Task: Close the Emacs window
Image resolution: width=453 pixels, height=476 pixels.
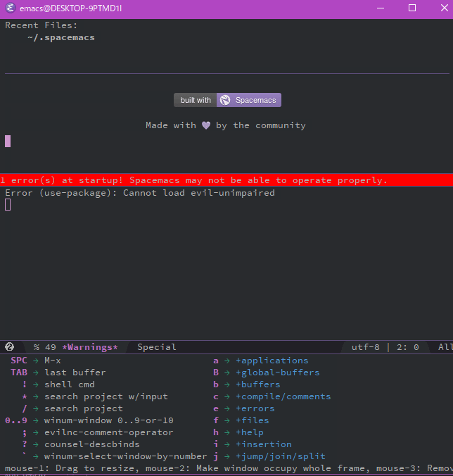Action: coord(444,8)
